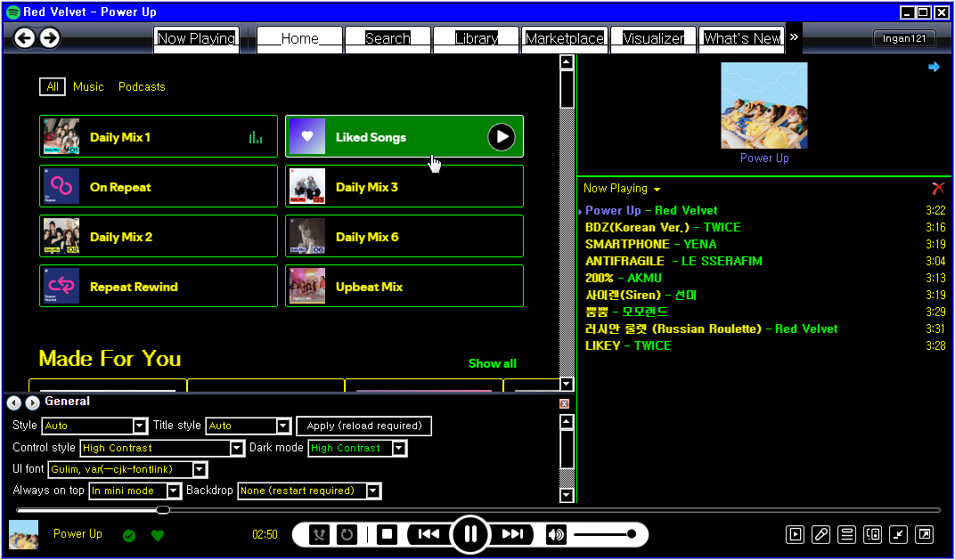Click the settings panel scrollbar down arrow
This screenshot has width=955, height=560.
click(567, 494)
